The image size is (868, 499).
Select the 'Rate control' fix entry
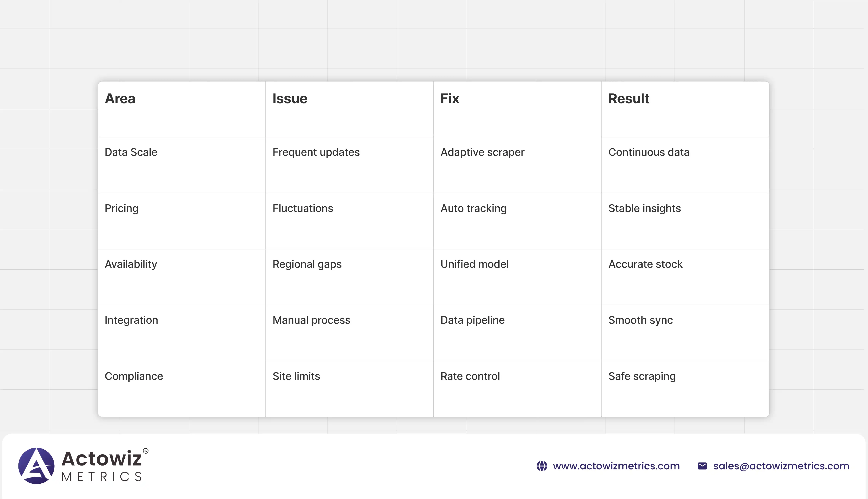pos(470,376)
